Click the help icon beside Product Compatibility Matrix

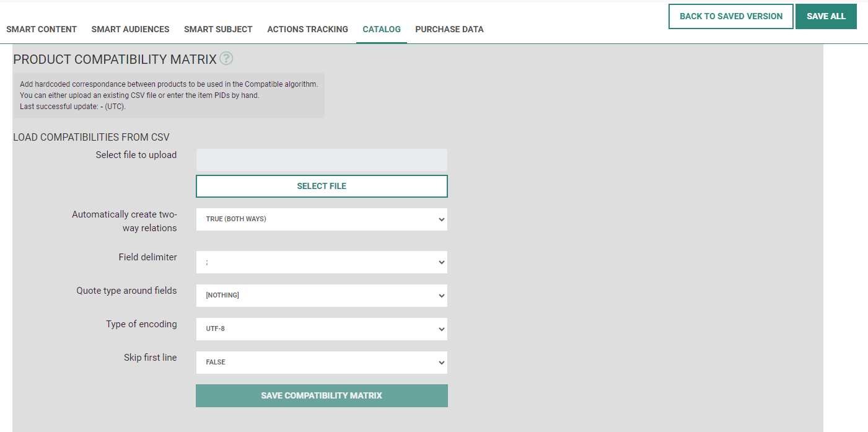coord(226,59)
